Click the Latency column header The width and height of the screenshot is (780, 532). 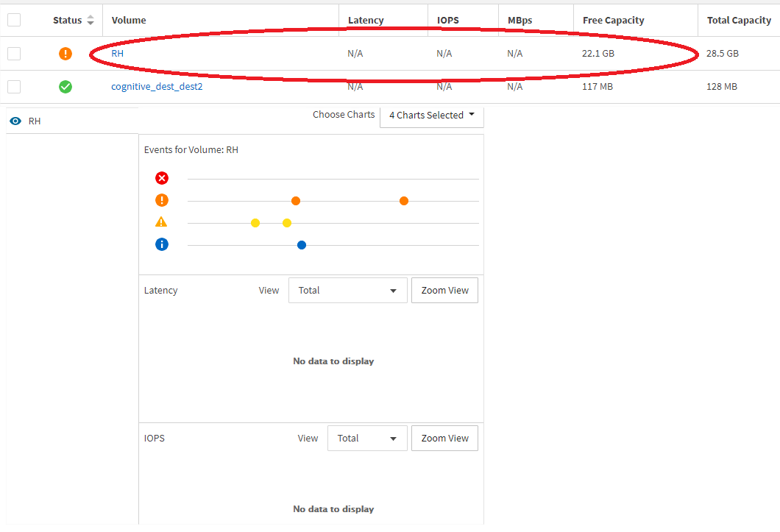click(366, 20)
